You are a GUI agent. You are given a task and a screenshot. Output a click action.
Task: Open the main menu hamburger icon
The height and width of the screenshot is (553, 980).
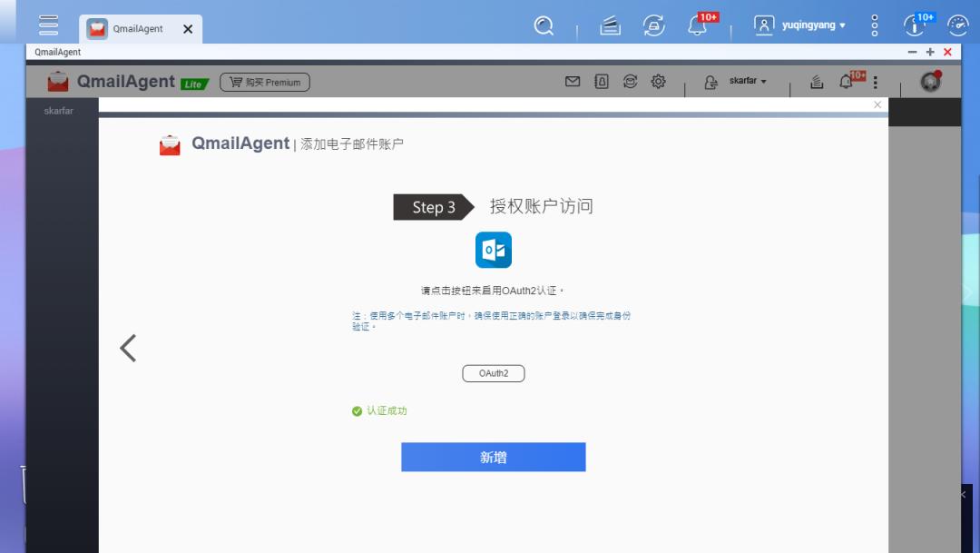click(x=47, y=25)
